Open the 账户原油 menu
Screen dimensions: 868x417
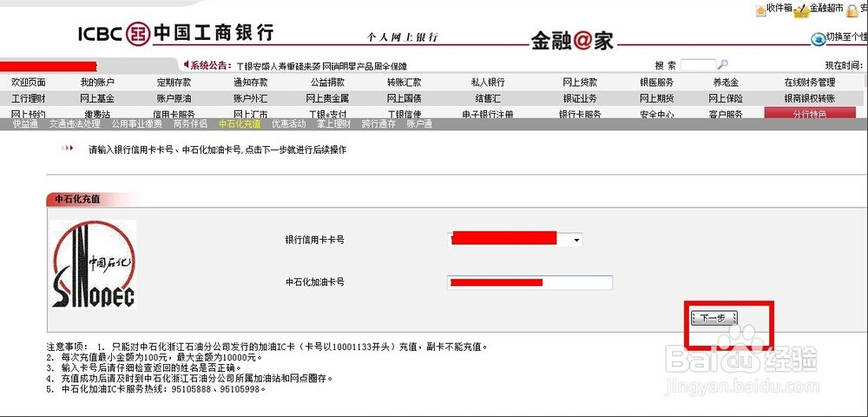point(174,98)
